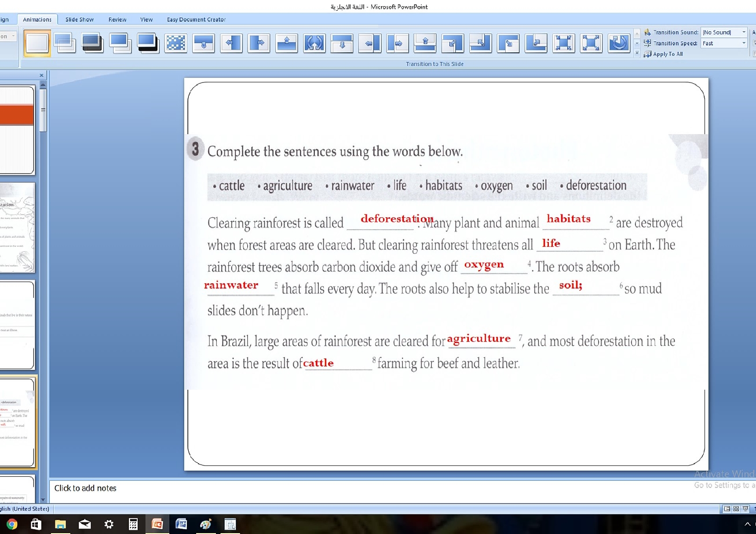Open the Review tab
756x534 pixels.
pos(117,19)
